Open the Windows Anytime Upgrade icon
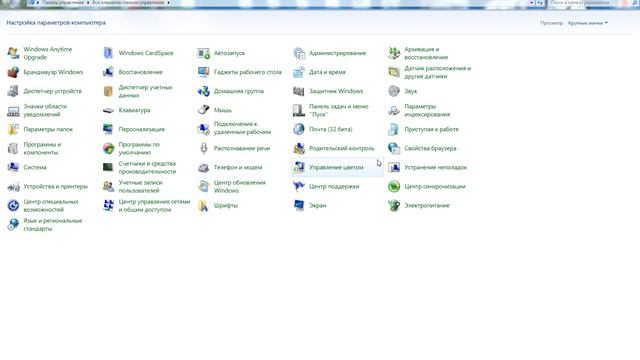This screenshot has width=640, height=360. pyautogui.click(x=13, y=53)
